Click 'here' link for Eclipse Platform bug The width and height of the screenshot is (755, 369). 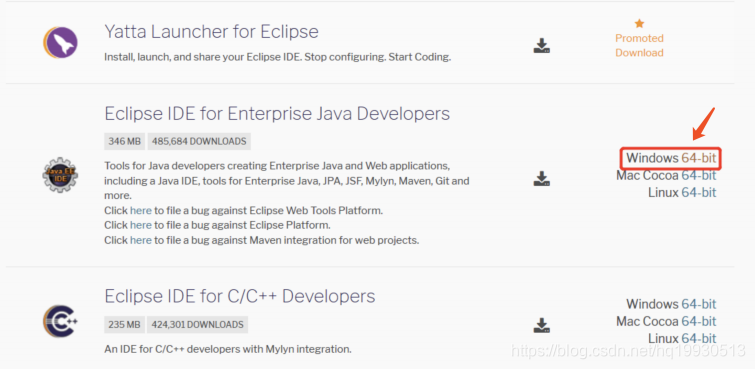point(141,225)
